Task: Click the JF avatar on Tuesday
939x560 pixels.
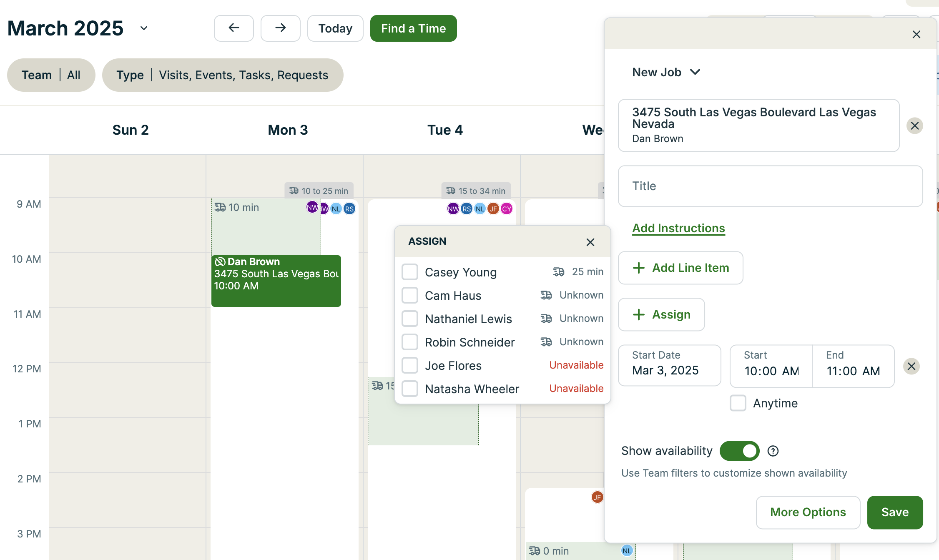Action: (x=493, y=209)
